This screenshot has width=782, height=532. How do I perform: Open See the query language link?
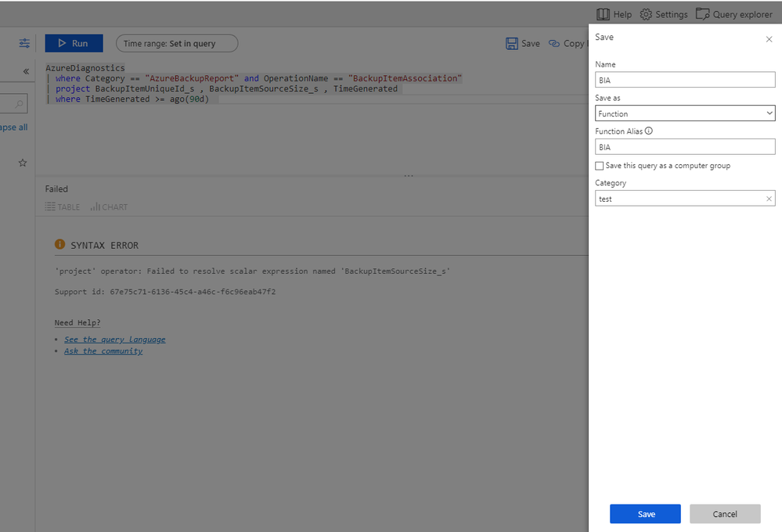click(115, 339)
